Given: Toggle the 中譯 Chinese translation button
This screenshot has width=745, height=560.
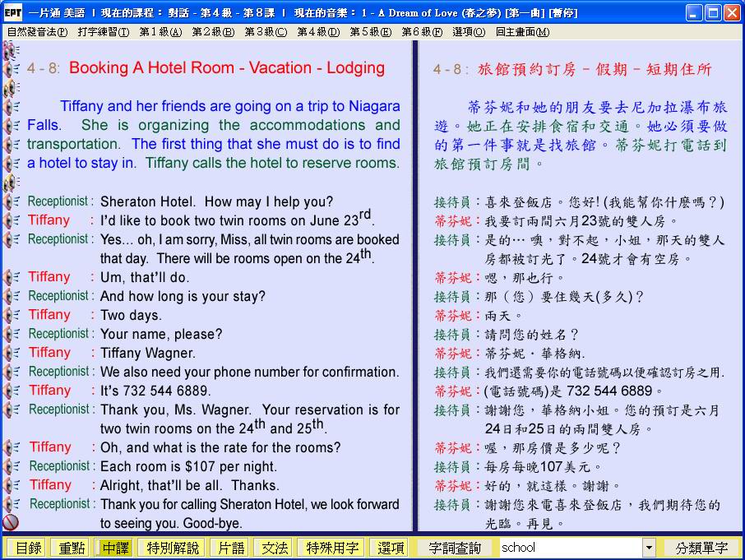Looking at the screenshot, I should coord(113,548).
